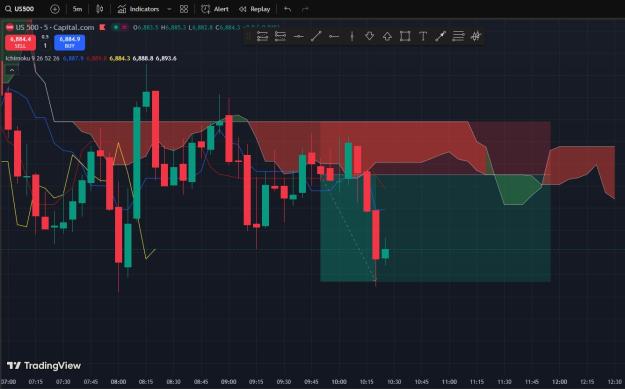Select the order quantity value 1

(45, 46)
